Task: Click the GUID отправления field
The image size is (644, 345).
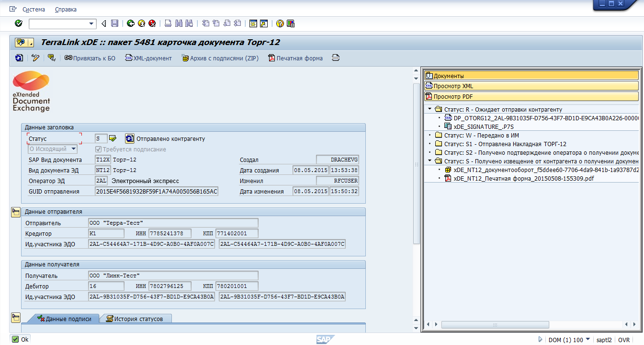Action: point(157,191)
